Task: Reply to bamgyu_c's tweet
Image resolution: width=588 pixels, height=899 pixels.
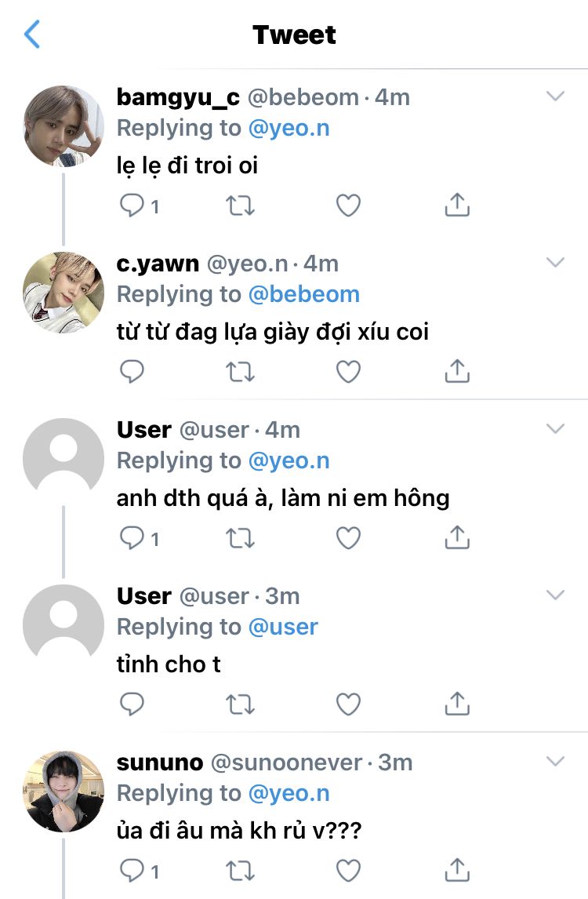Action: (132, 206)
